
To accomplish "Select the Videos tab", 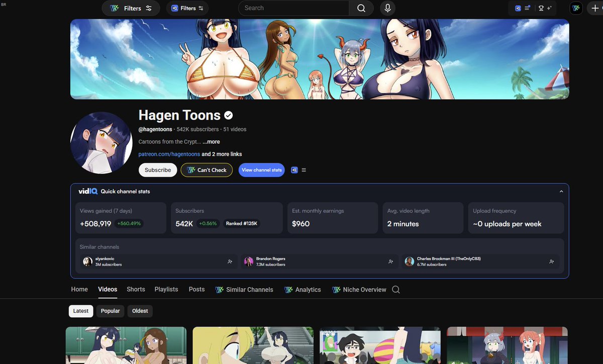I will [x=108, y=289].
